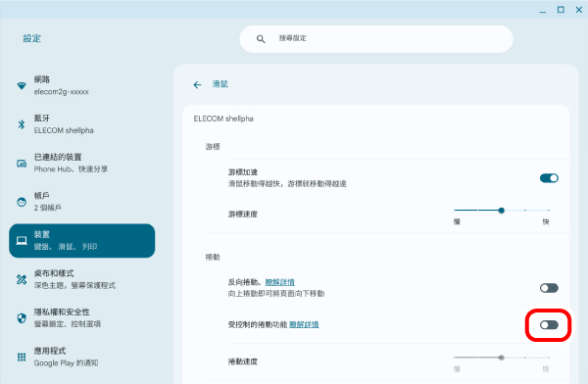Disable the 游標加速 toggle
588x384 pixels.
[549, 178]
